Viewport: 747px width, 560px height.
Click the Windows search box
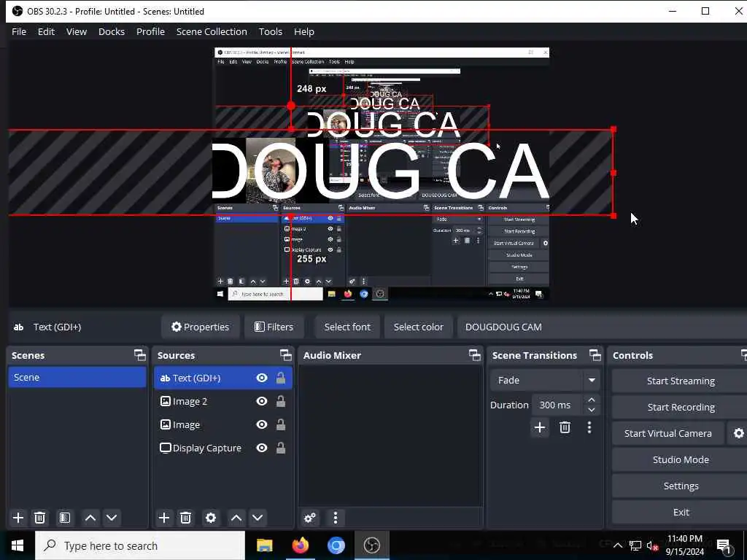140,545
